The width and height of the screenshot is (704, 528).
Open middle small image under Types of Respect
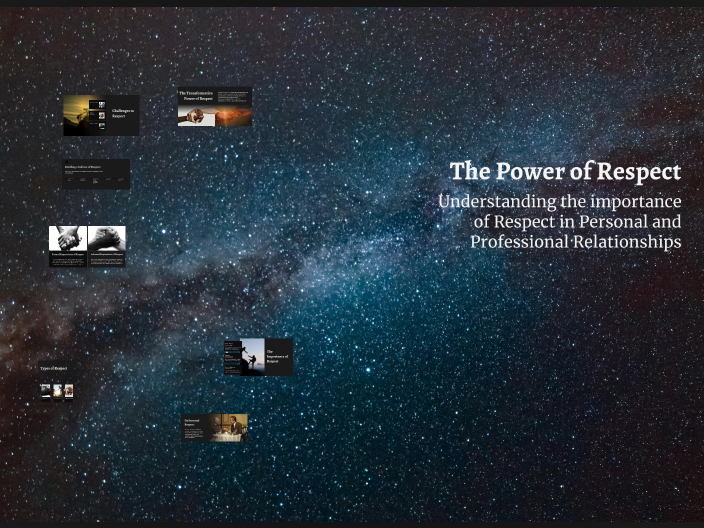pyautogui.click(x=57, y=391)
